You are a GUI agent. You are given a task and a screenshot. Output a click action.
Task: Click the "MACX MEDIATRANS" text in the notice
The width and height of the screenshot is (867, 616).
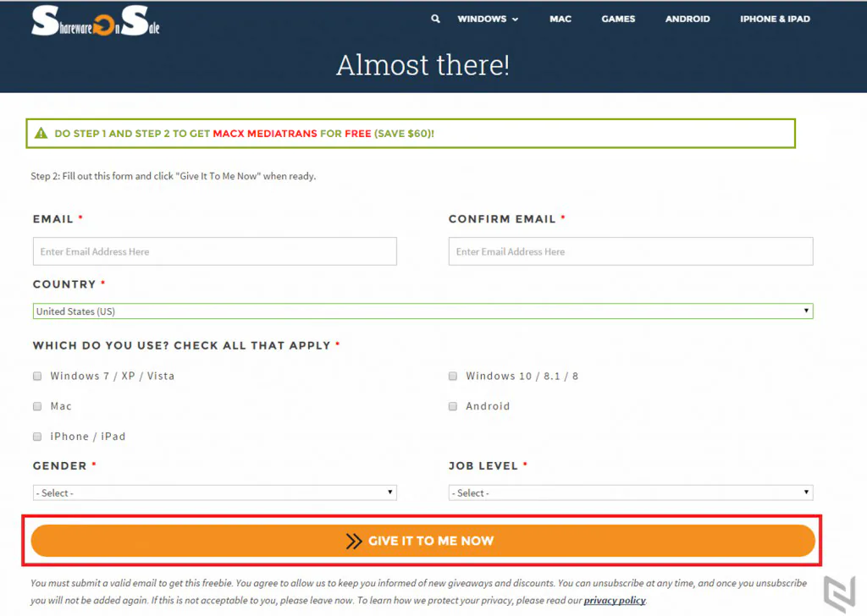(265, 134)
